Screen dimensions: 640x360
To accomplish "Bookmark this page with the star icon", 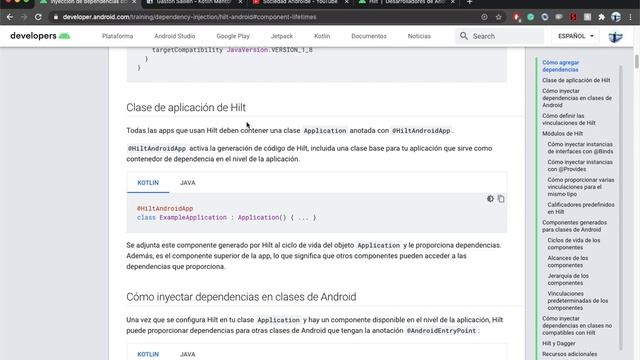I will pyautogui.click(x=498, y=17).
